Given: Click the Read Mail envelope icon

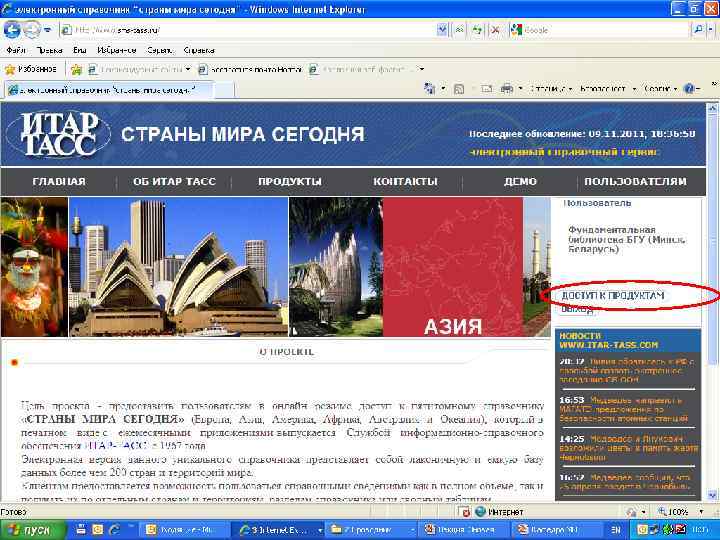Looking at the screenshot, I should pos(486,89).
